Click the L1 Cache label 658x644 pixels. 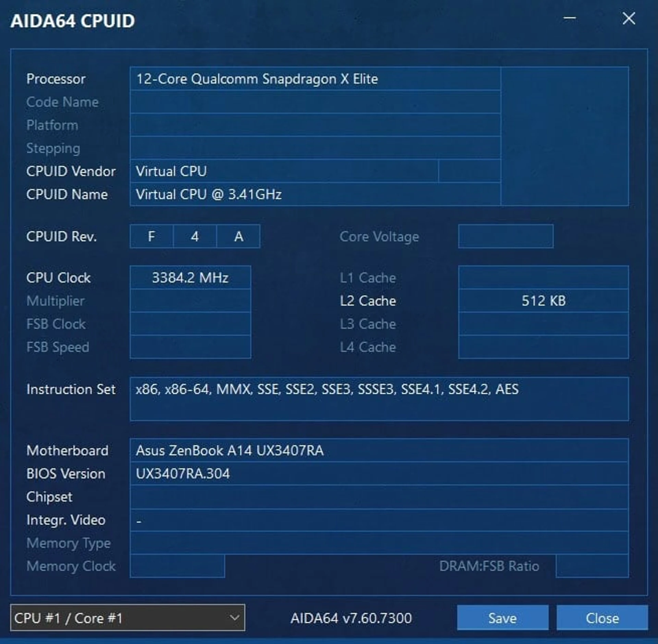[368, 278]
